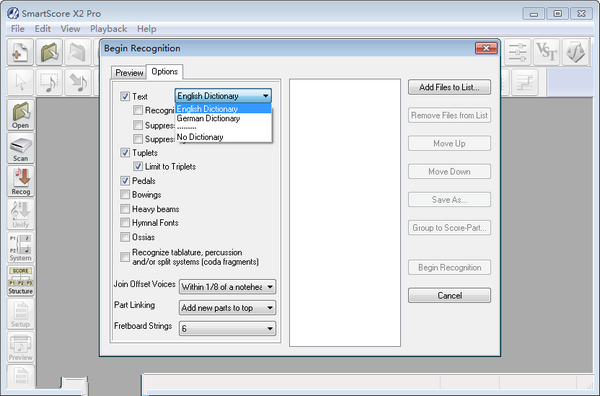Enable the Heavy beams checkbox
Viewport: 600px width, 396px height.
[125, 209]
